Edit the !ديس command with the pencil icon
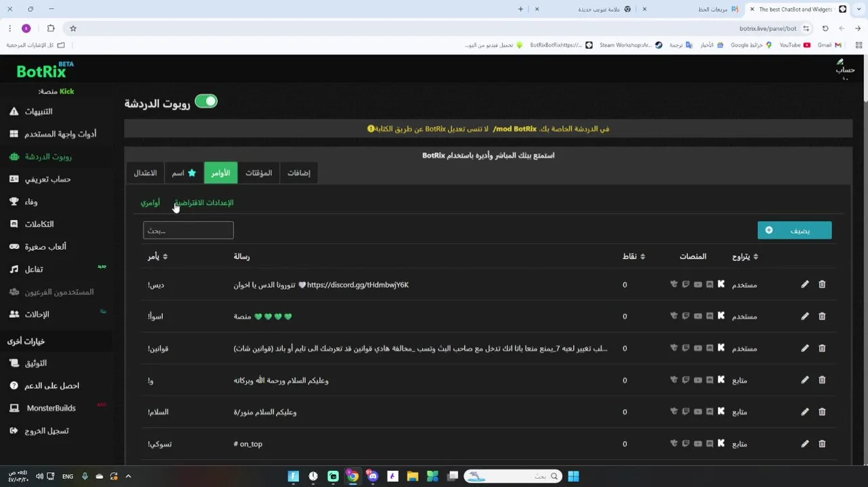This screenshot has width=868, height=487. pyautogui.click(x=804, y=285)
